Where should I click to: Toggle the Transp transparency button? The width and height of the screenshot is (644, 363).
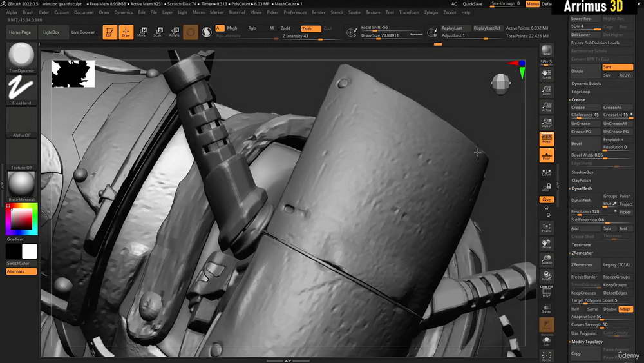point(546,308)
